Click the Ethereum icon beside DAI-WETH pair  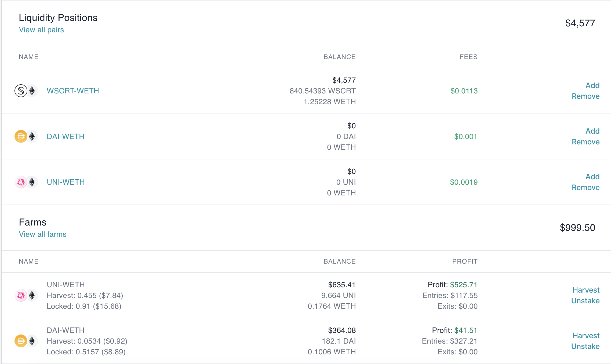tap(32, 136)
